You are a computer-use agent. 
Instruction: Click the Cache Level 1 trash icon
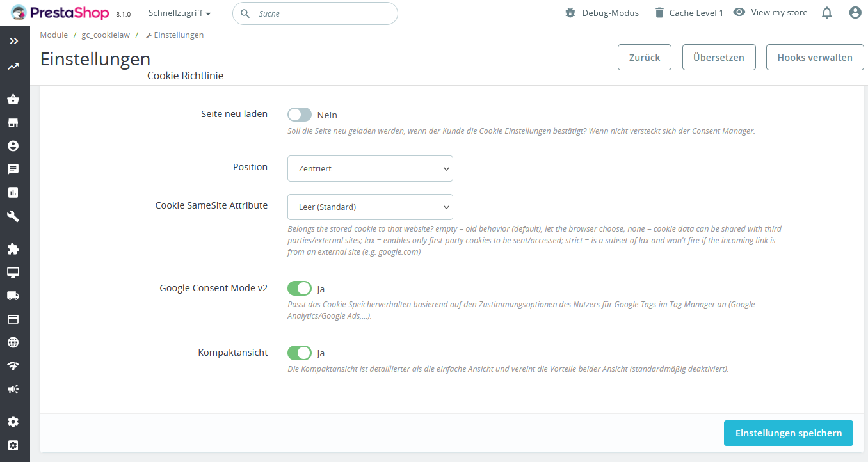(x=659, y=13)
